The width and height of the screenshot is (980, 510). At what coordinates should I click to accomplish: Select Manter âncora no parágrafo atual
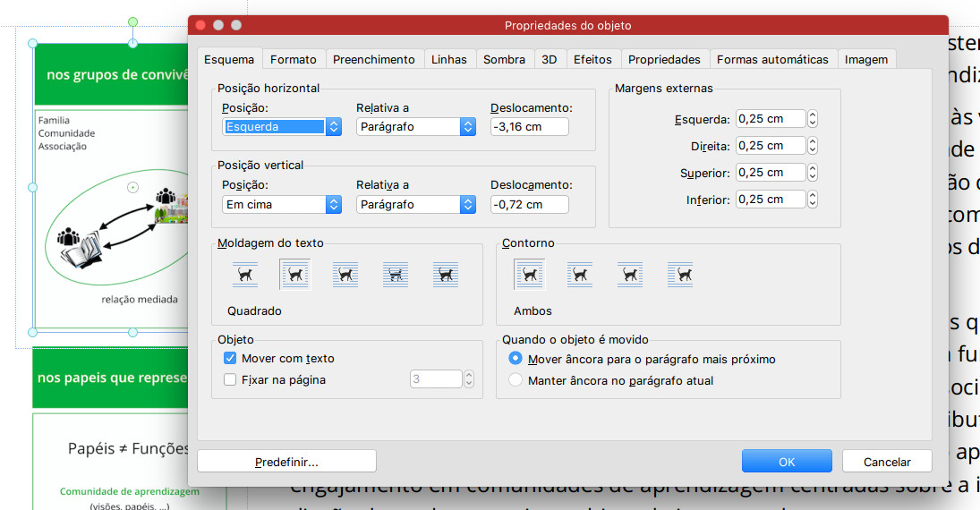click(516, 380)
